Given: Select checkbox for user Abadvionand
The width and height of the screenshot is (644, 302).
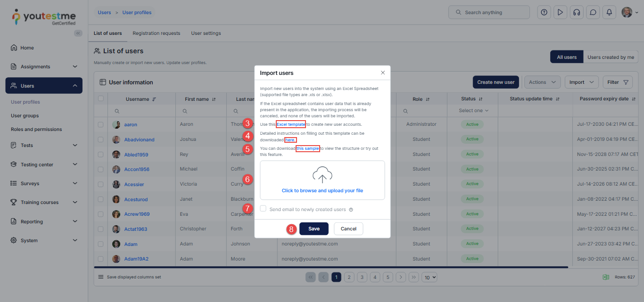Looking at the screenshot, I should (x=100, y=139).
